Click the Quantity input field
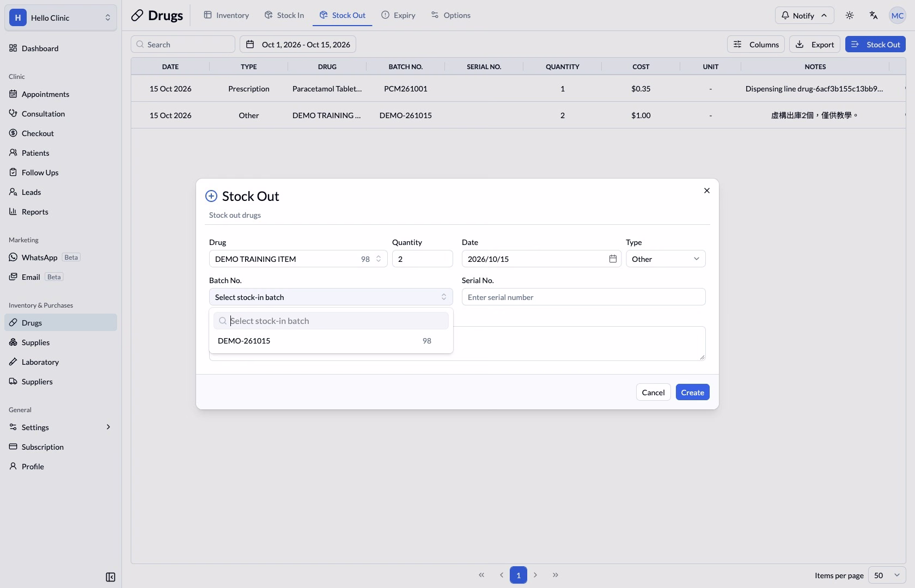Image resolution: width=915 pixels, height=588 pixels. pos(422,259)
